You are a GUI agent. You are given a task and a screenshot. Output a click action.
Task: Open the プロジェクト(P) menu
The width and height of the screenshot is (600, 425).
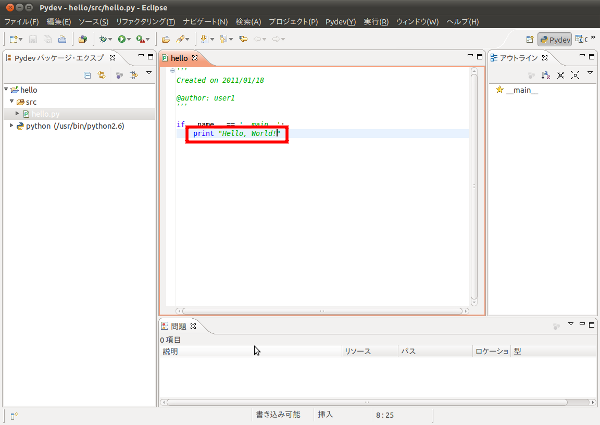(293, 22)
